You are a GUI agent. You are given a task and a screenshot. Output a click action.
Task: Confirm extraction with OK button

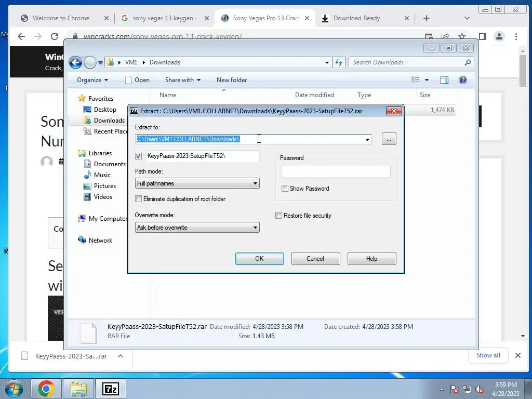click(x=260, y=259)
